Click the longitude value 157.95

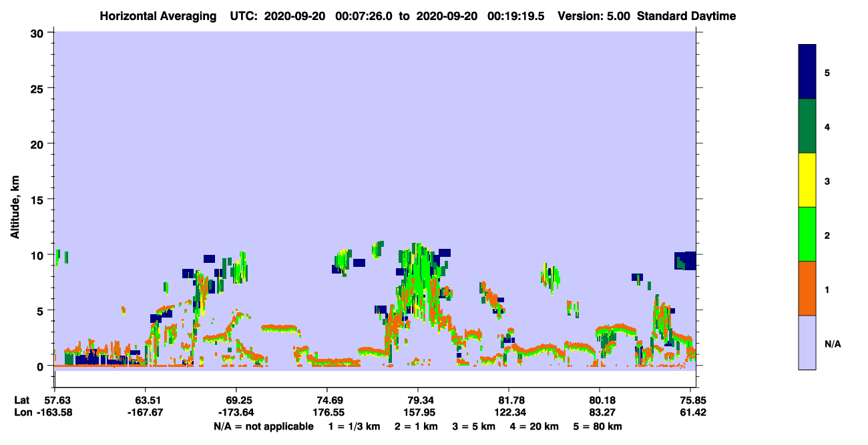tap(418, 412)
